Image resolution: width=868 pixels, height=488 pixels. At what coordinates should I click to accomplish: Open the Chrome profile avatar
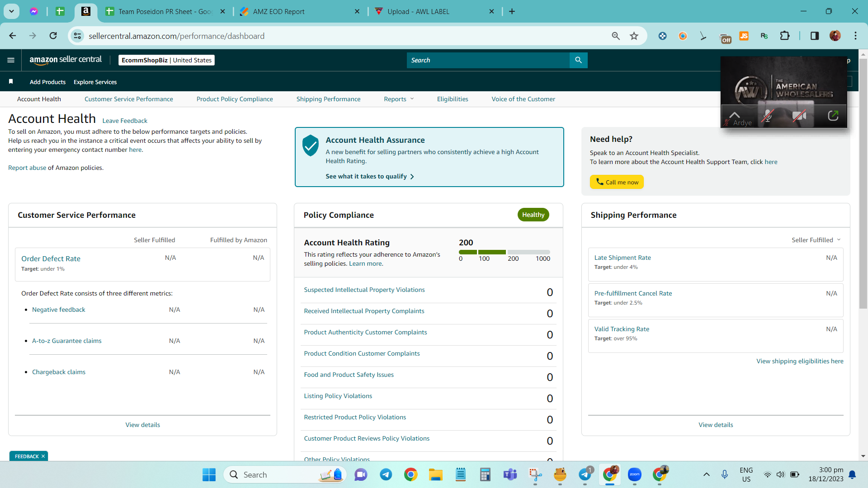(x=835, y=36)
